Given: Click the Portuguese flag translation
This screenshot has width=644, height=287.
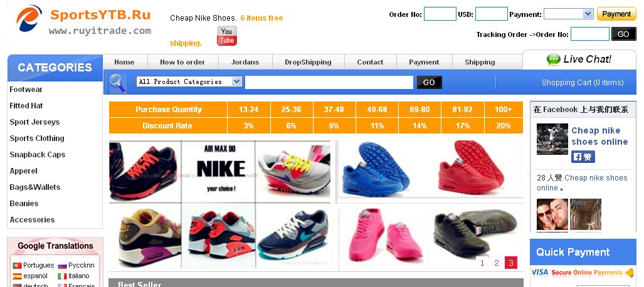Looking at the screenshot, I should [x=18, y=265].
